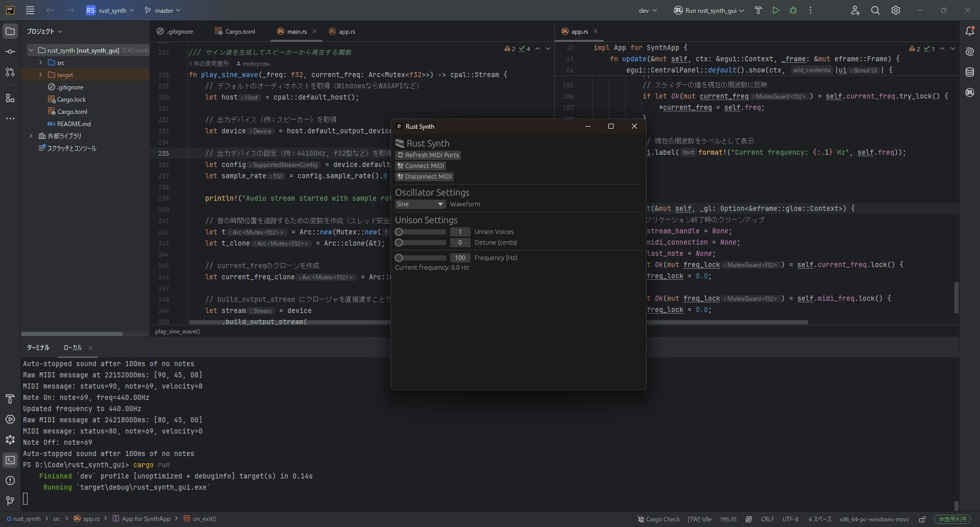Open the Commit tool window

point(10,52)
